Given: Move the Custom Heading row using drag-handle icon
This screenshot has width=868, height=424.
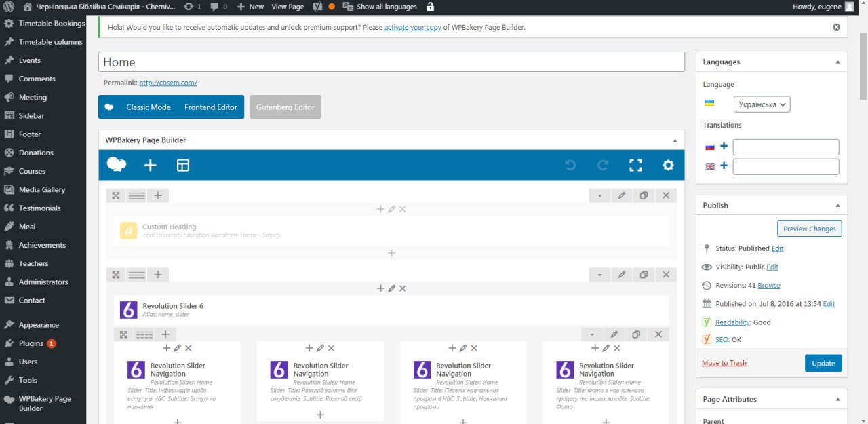Looking at the screenshot, I should point(116,195).
